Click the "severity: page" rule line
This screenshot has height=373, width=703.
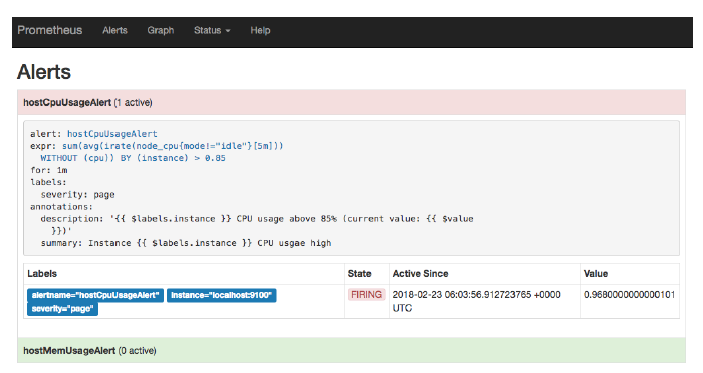click(x=78, y=195)
